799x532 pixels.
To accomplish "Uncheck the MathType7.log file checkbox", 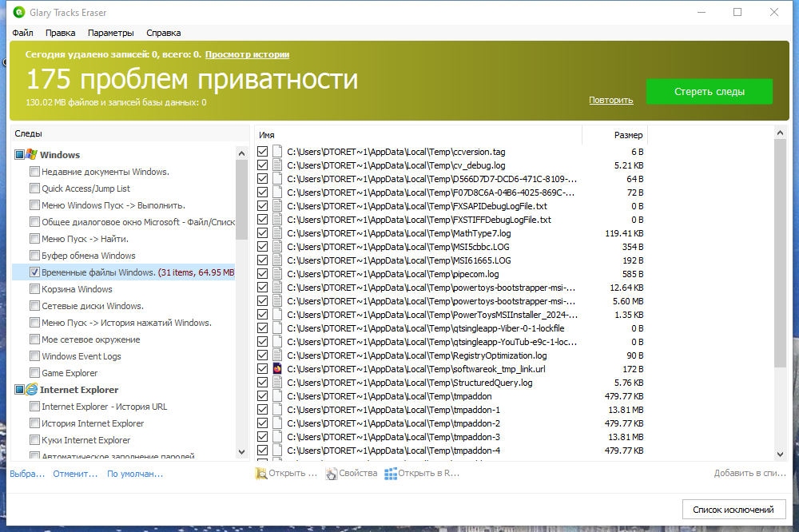I will 262,233.
